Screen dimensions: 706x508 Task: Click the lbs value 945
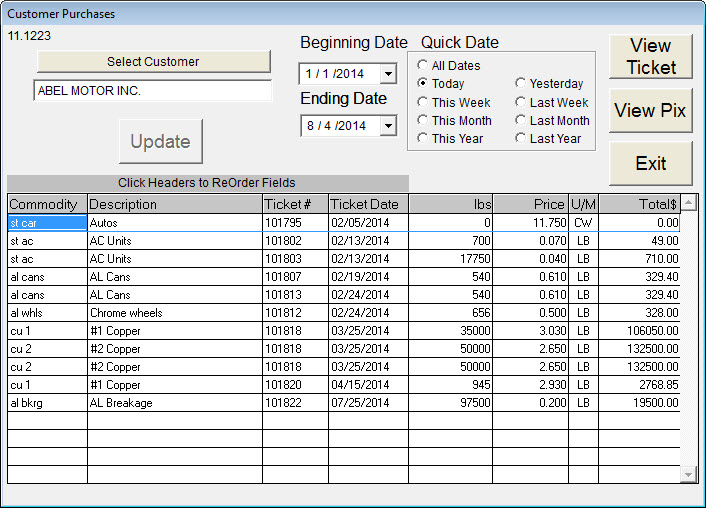pos(451,385)
